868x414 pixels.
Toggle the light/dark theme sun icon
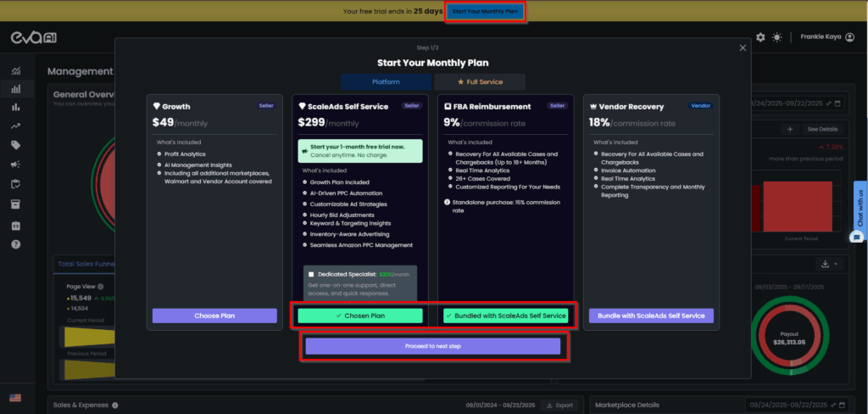click(x=777, y=37)
